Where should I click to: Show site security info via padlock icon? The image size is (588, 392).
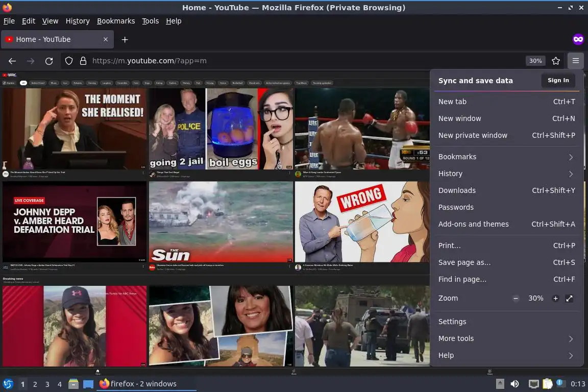tap(83, 61)
